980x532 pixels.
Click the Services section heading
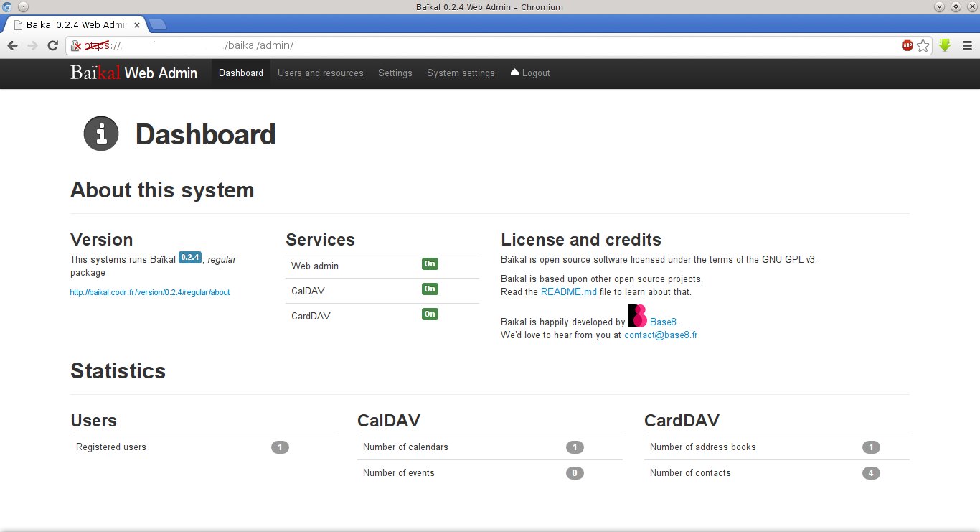321,240
